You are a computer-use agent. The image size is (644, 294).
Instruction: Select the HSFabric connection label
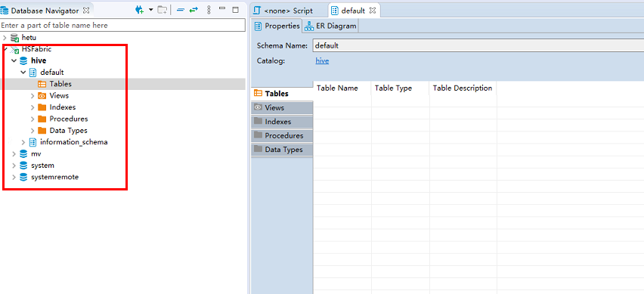point(36,49)
